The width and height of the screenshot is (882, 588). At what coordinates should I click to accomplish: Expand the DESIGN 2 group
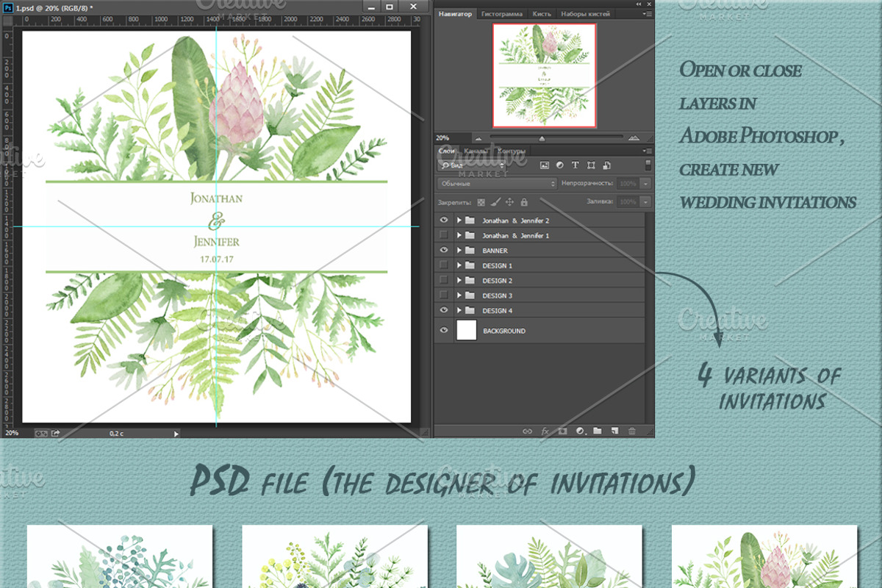click(x=459, y=280)
